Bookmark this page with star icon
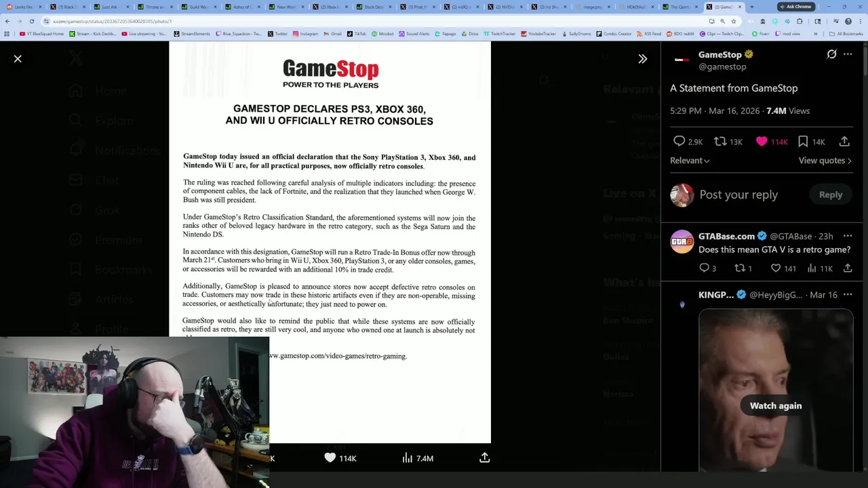The image size is (868, 488). (x=733, y=21)
